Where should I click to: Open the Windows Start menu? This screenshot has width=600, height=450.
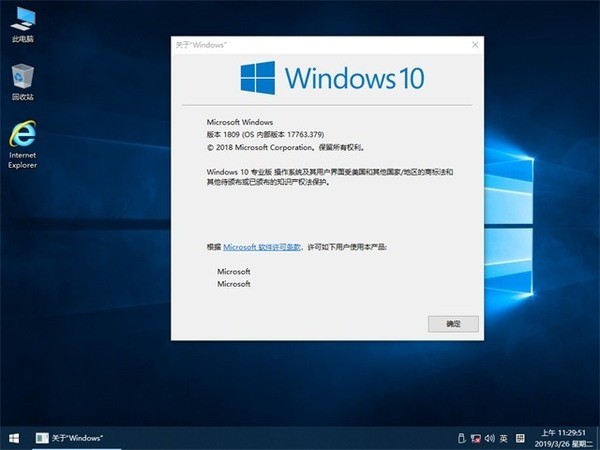14,438
